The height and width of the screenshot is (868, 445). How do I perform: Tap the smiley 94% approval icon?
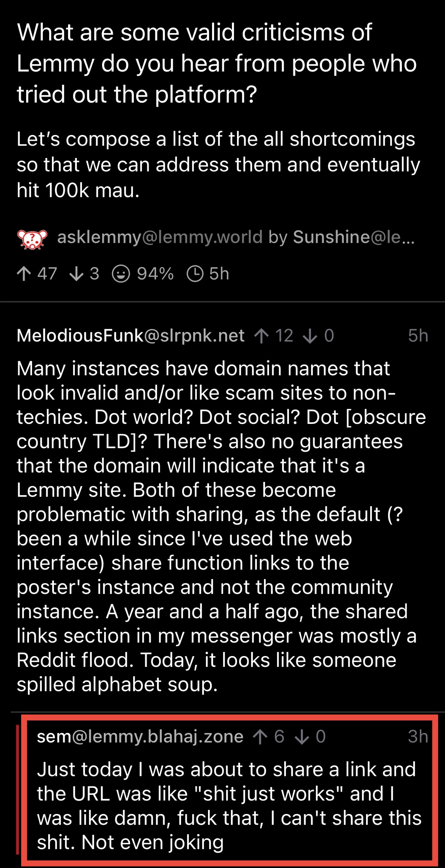click(121, 274)
